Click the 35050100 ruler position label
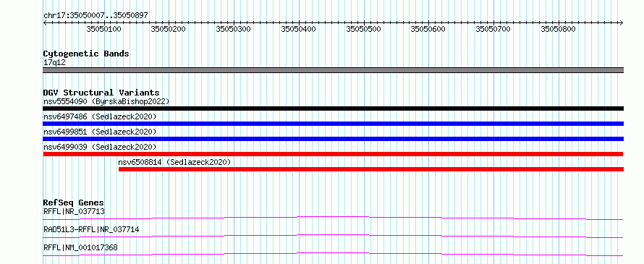644x264 pixels. 103,29
